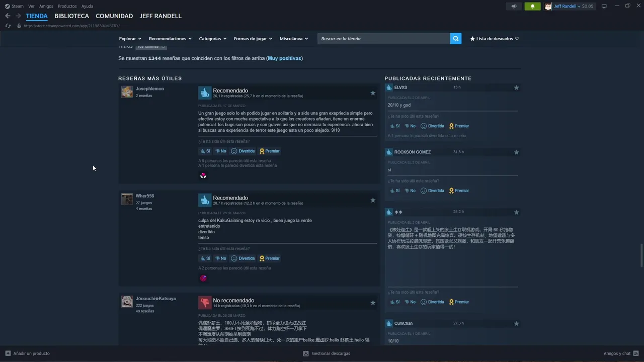Image resolution: width=644 pixels, height=362 pixels.
Task: Click the star on Wher558's review
Action: tap(373, 200)
